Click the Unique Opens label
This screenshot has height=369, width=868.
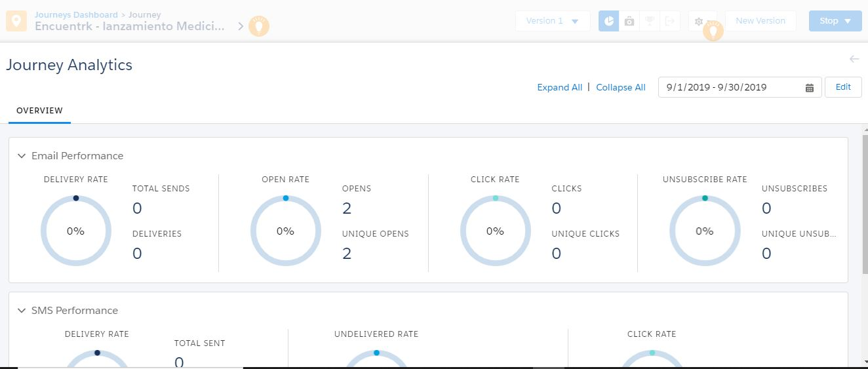coord(376,234)
